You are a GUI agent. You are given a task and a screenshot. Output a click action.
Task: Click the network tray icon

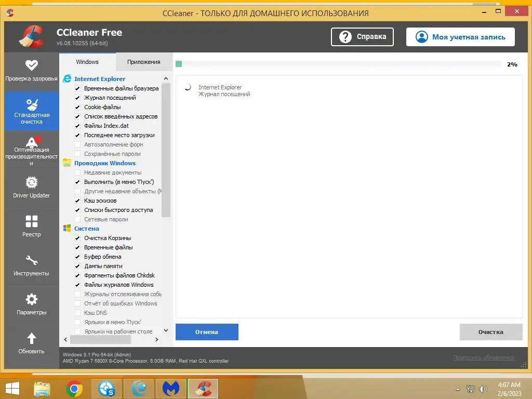(471, 389)
